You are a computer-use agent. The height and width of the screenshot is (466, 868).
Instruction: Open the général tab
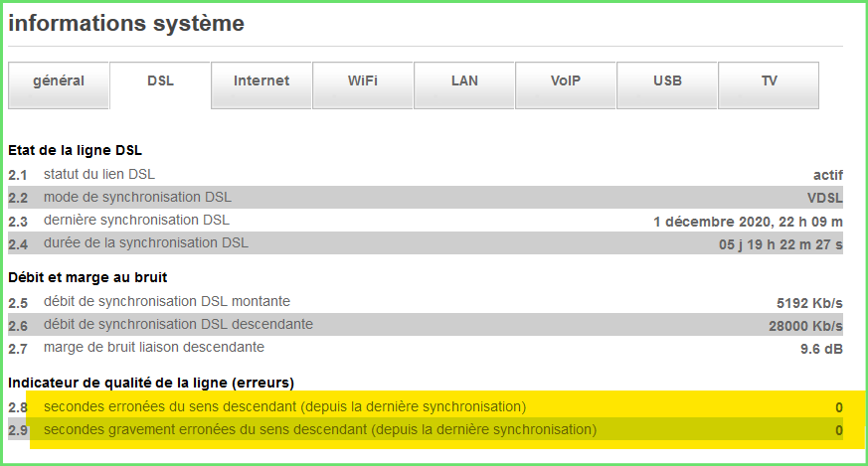[x=59, y=81]
